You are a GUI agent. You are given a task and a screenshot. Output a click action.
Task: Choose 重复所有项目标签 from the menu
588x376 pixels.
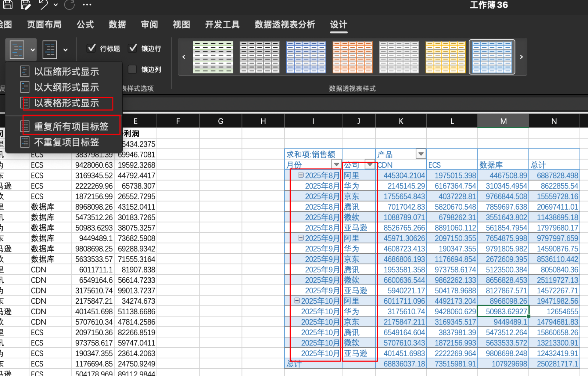(x=71, y=126)
